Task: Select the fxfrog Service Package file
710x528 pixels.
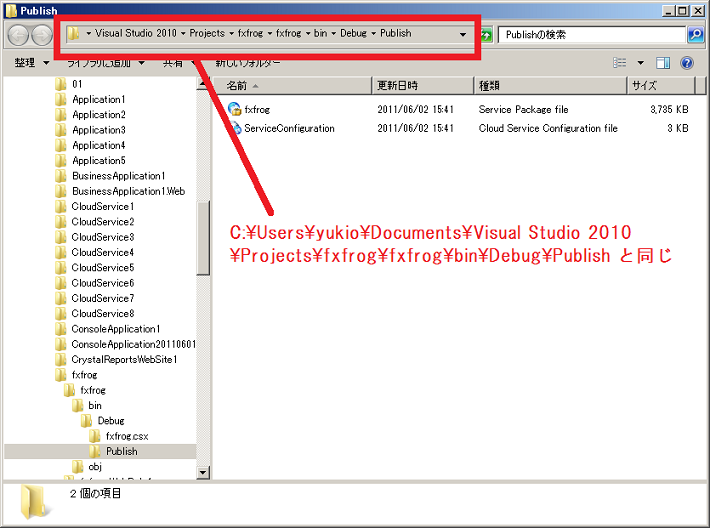Action: click(x=257, y=109)
